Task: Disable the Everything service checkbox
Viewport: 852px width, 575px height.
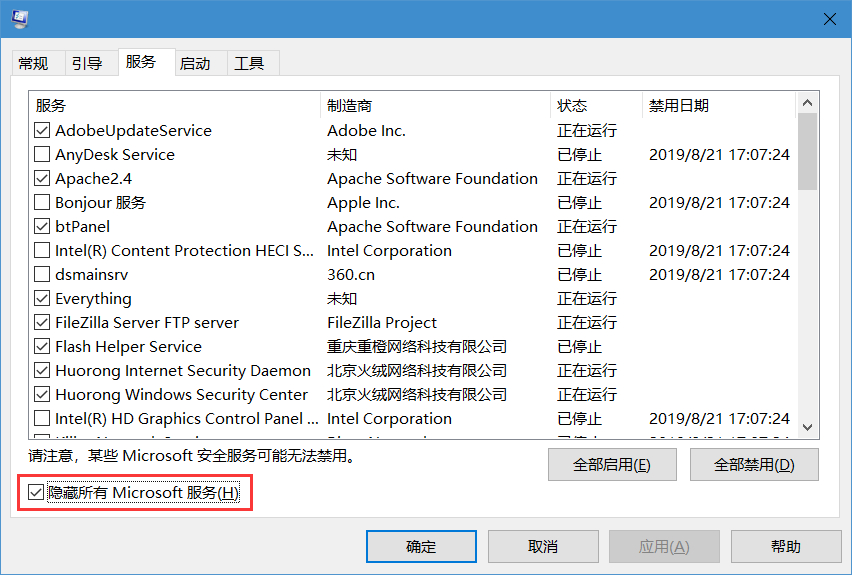Action: point(42,299)
